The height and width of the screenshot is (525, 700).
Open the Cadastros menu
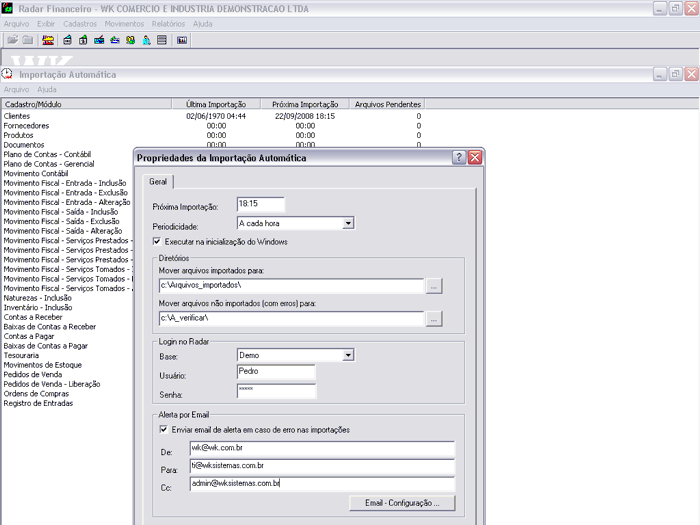tap(80, 24)
